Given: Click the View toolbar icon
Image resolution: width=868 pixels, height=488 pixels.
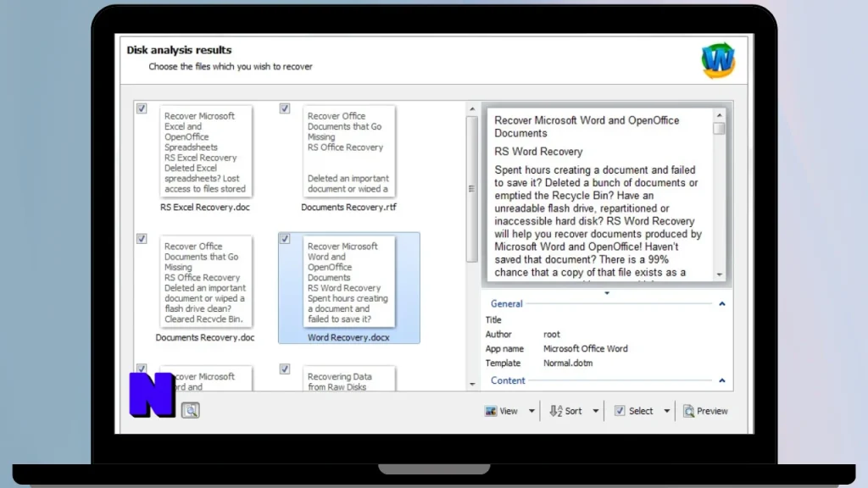Looking at the screenshot, I should point(491,411).
